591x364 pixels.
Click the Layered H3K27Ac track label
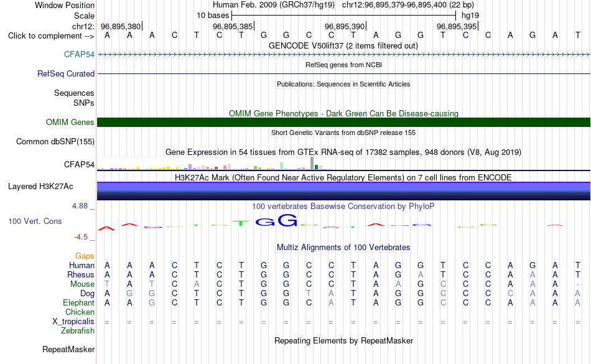[x=40, y=186]
